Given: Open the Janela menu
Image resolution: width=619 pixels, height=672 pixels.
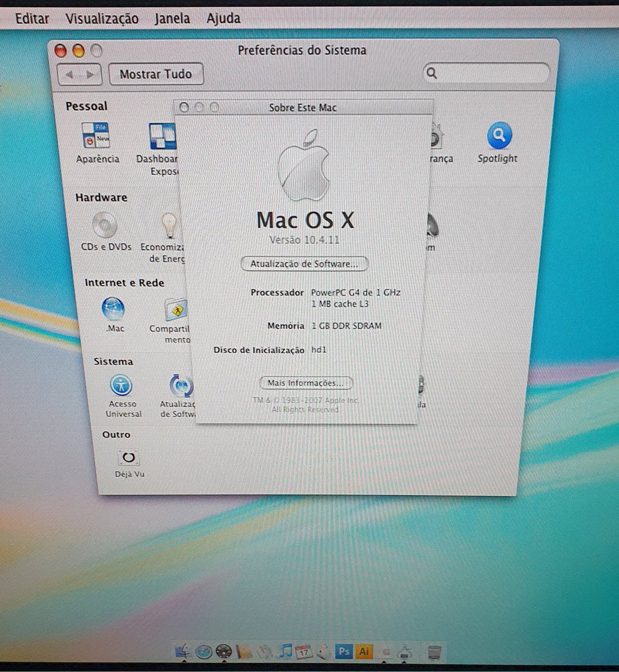Looking at the screenshot, I should [172, 18].
